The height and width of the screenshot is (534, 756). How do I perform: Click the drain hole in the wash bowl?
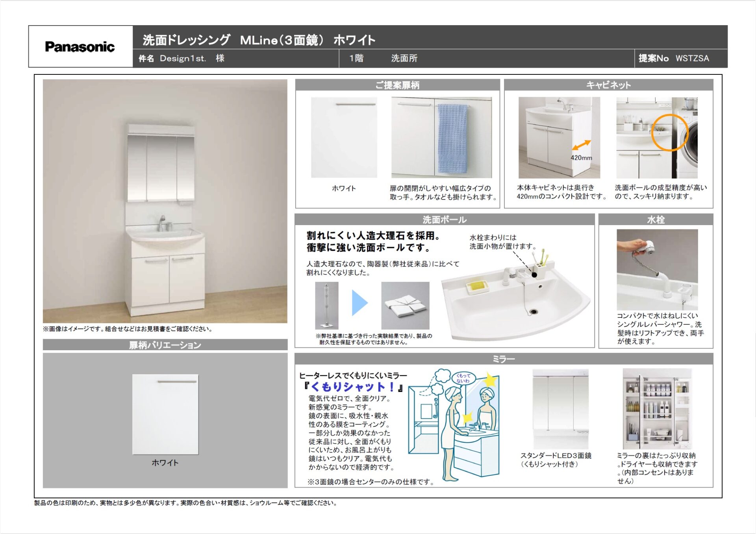click(x=534, y=312)
